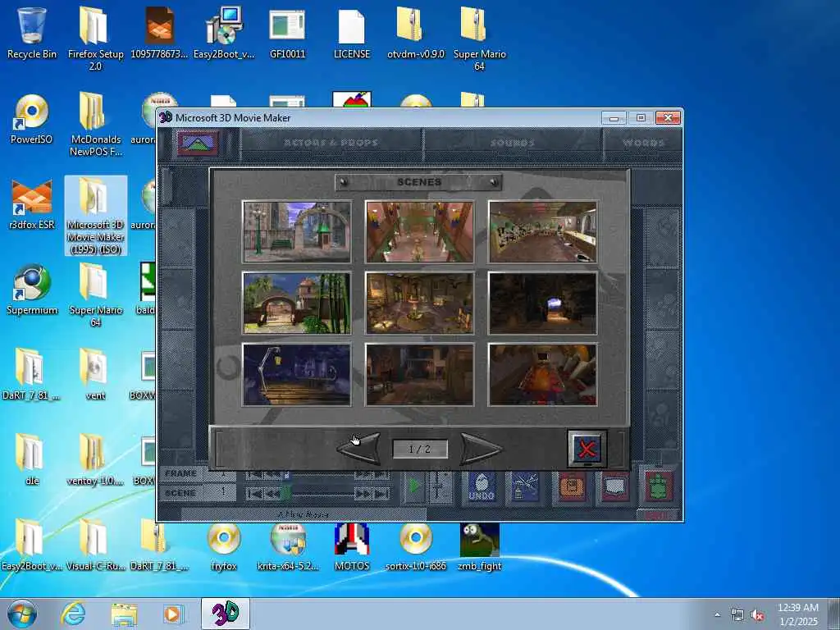The image size is (840, 630).
Task: Open Windows Media Player from the taskbar
Action: pyautogui.click(x=174, y=614)
